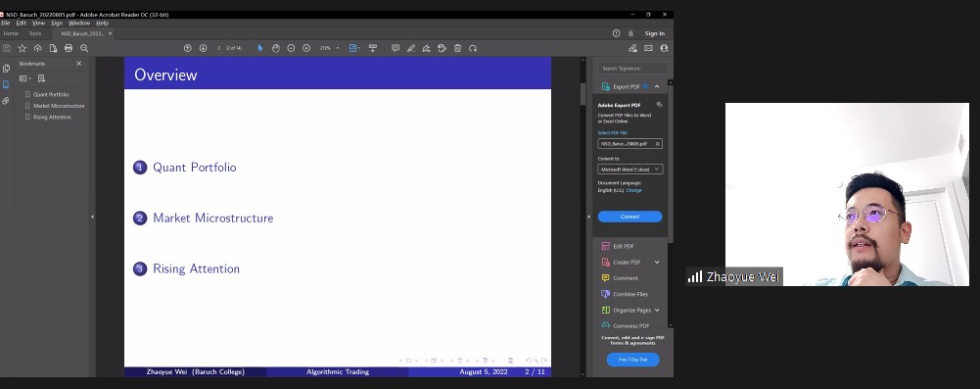Click the tools search field
980x389 pixels.
632,69
